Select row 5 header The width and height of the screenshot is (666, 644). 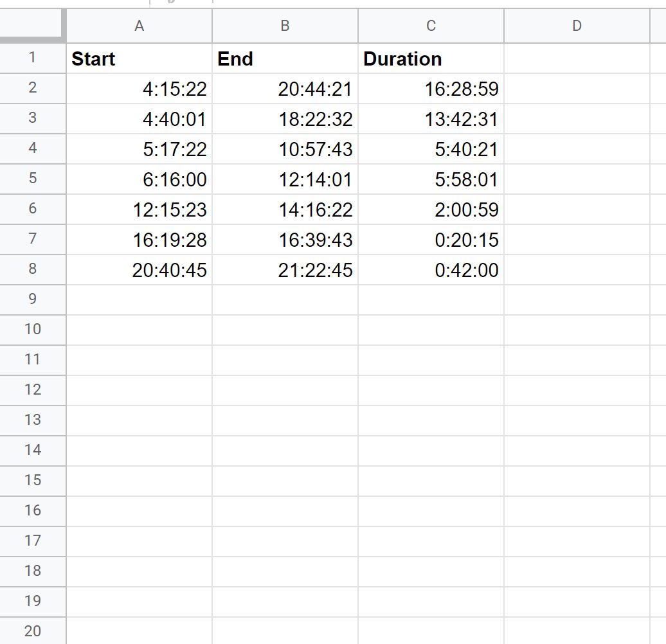pos(32,179)
